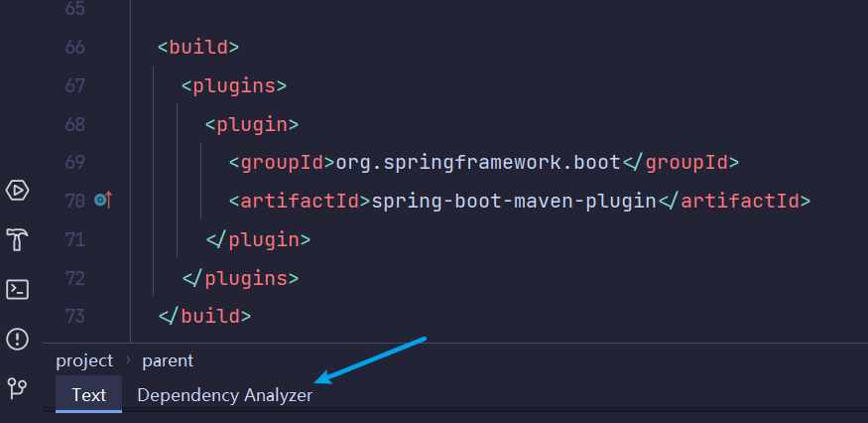
Task: Click org.springframework.boot groupId value
Action: tap(478, 163)
